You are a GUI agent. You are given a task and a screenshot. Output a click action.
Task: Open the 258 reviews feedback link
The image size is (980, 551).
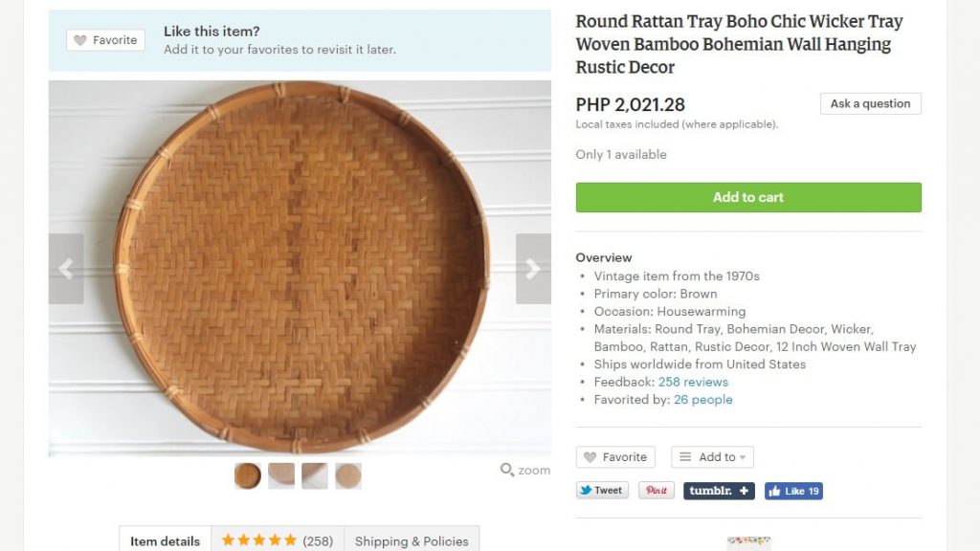(x=693, y=382)
